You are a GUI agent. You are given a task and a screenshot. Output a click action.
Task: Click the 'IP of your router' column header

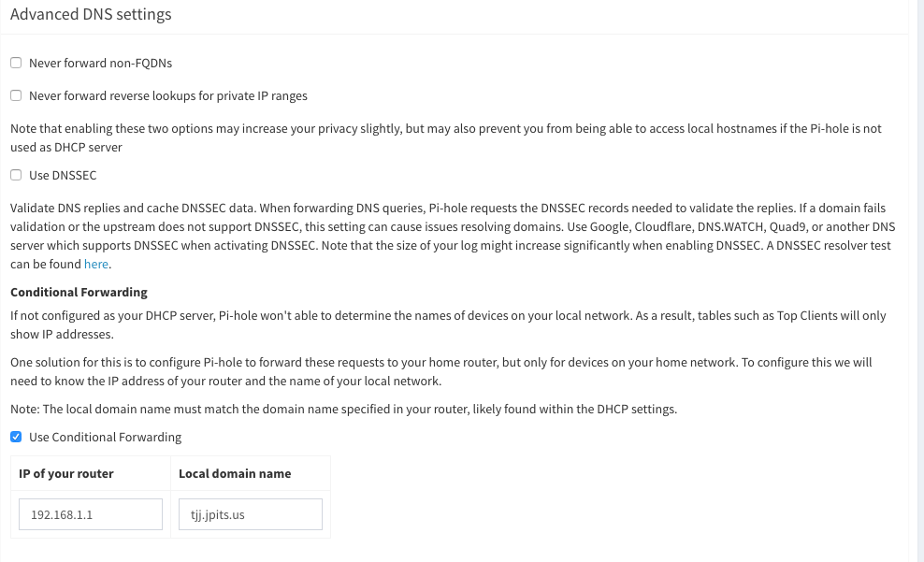(66, 474)
